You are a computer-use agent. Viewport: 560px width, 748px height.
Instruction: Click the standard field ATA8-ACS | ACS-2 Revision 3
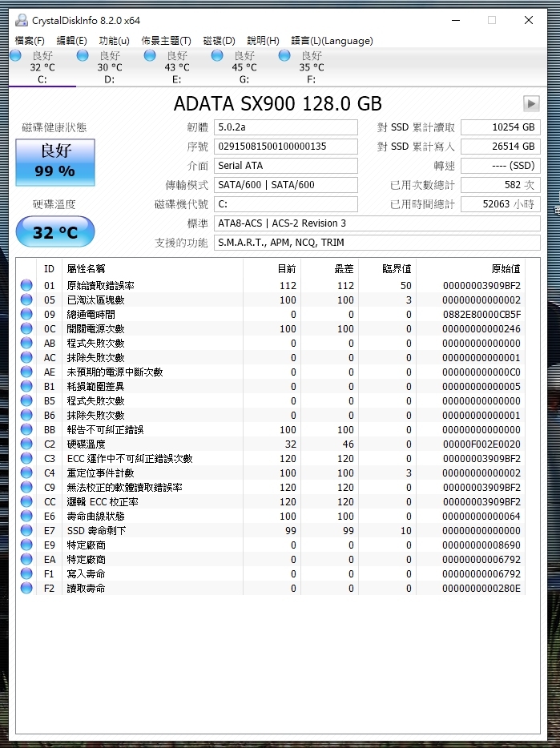click(x=377, y=223)
